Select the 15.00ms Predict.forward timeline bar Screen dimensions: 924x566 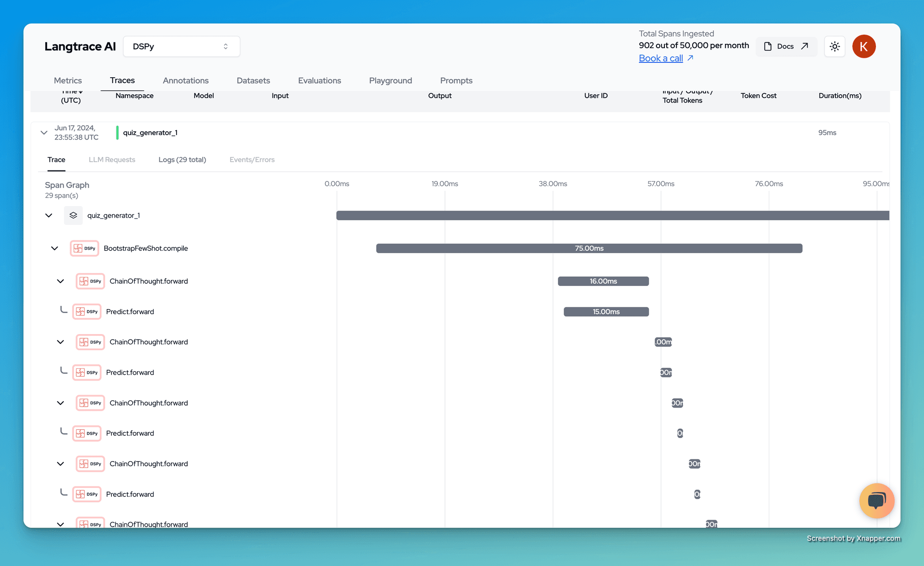(606, 312)
